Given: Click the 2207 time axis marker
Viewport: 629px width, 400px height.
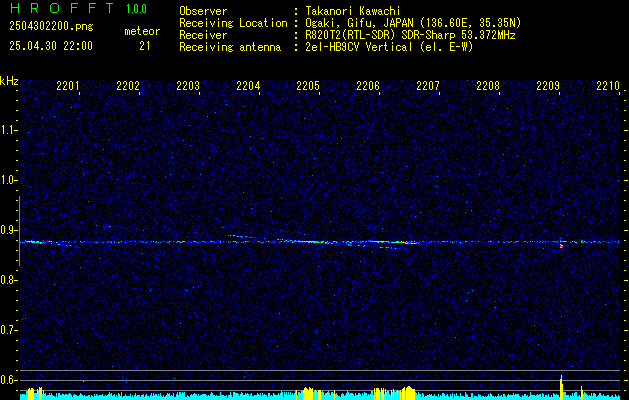Looking at the screenshot, I should click(428, 85).
